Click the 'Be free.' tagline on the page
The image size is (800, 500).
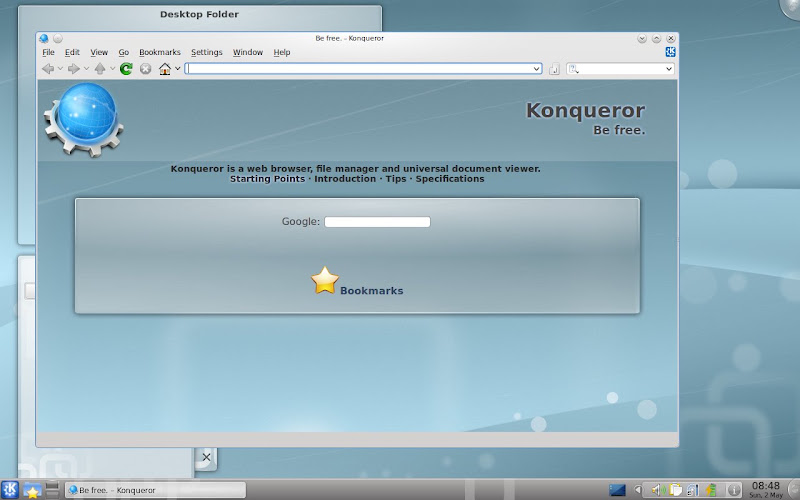coord(619,130)
